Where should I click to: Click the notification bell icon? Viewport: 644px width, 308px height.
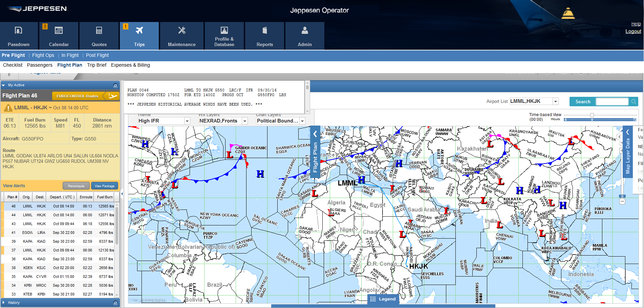[x=568, y=13]
